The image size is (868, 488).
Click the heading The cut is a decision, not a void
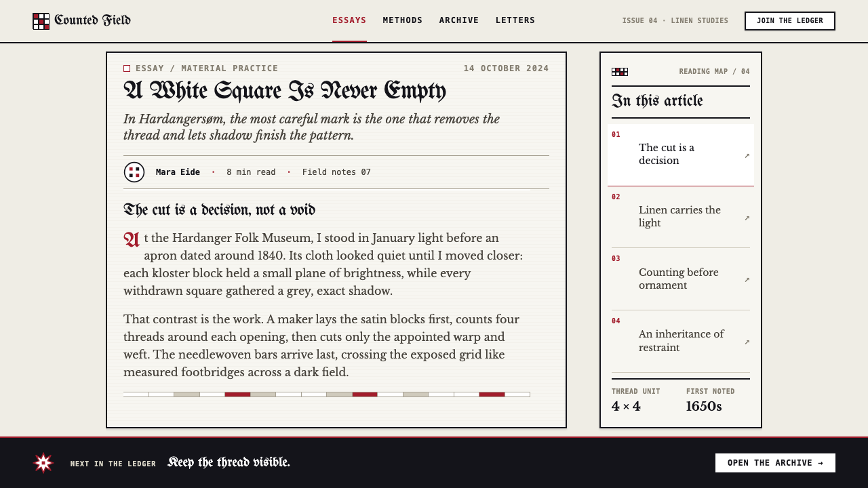[x=219, y=210]
